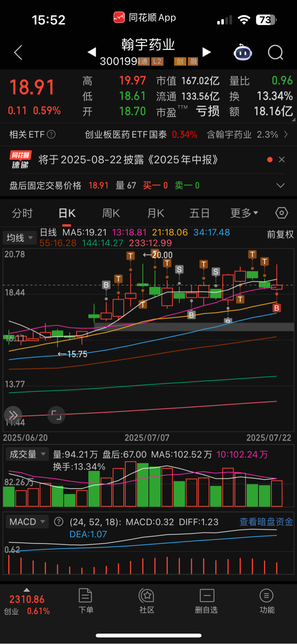
Task: Tap the red B marker on latest candle
Action: coord(277,308)
